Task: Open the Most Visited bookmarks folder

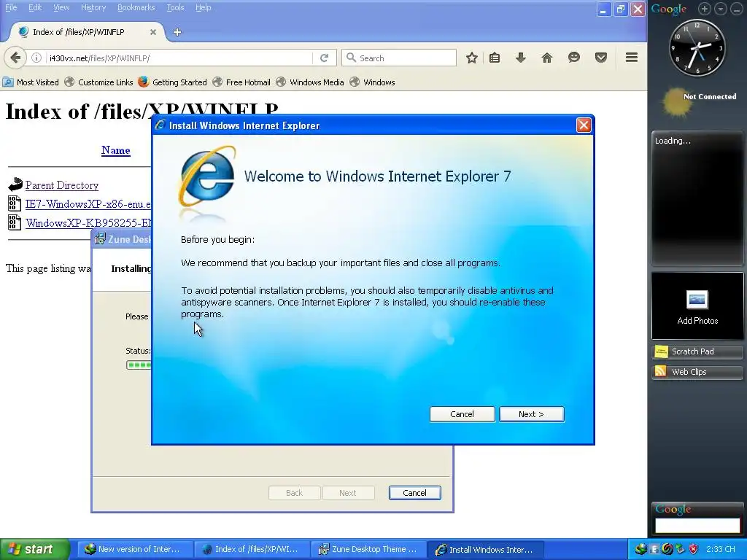Action: (31, 82)
